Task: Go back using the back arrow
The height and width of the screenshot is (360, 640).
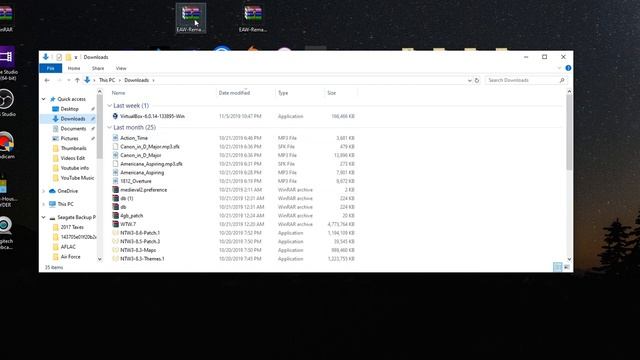Action: pyautogui.click(x=47, y=80)
